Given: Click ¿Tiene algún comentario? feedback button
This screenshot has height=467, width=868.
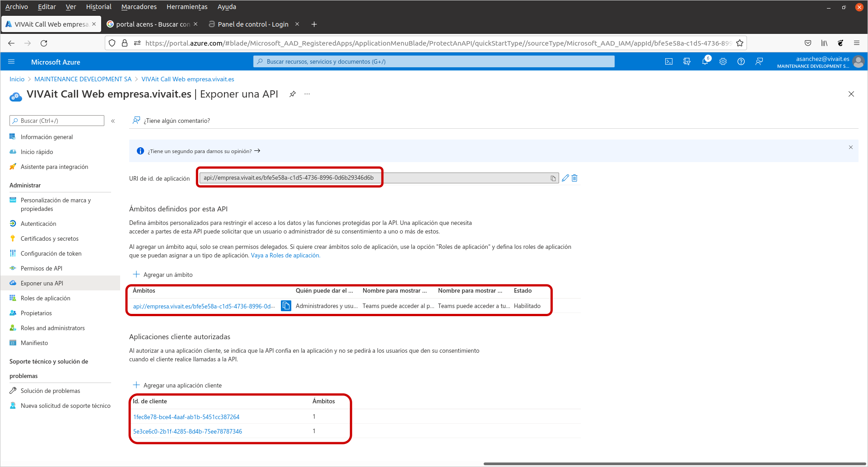Looking at the screenshot, I should point(171,121).
